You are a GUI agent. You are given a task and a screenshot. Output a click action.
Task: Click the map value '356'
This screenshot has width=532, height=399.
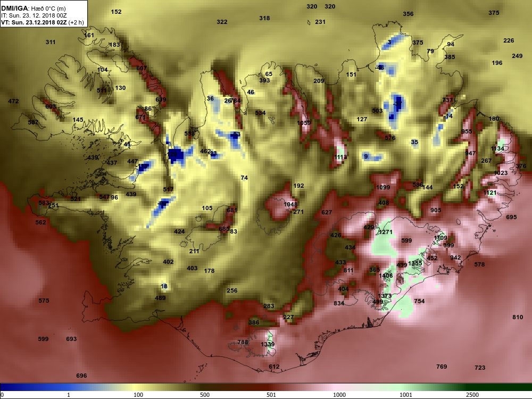[x=408, y=14]
